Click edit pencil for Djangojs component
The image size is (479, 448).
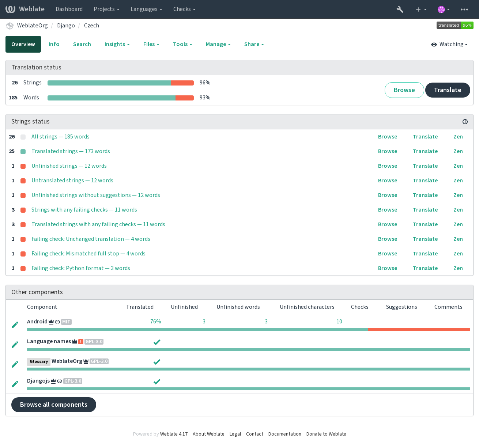15,384
